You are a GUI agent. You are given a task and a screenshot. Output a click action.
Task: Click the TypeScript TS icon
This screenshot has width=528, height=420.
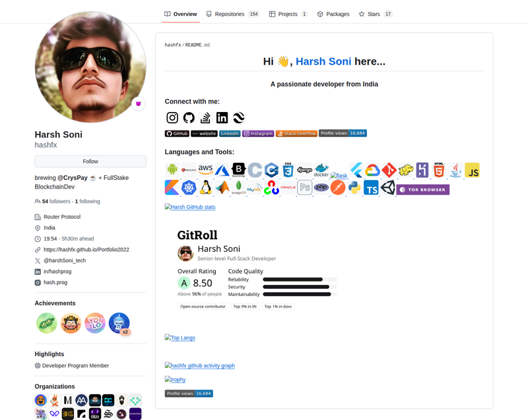pos(371,188)
